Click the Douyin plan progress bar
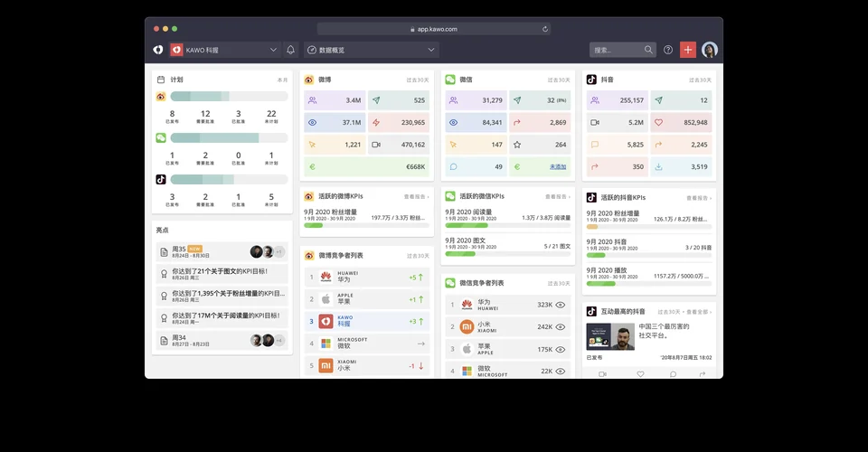 [229, 179]
